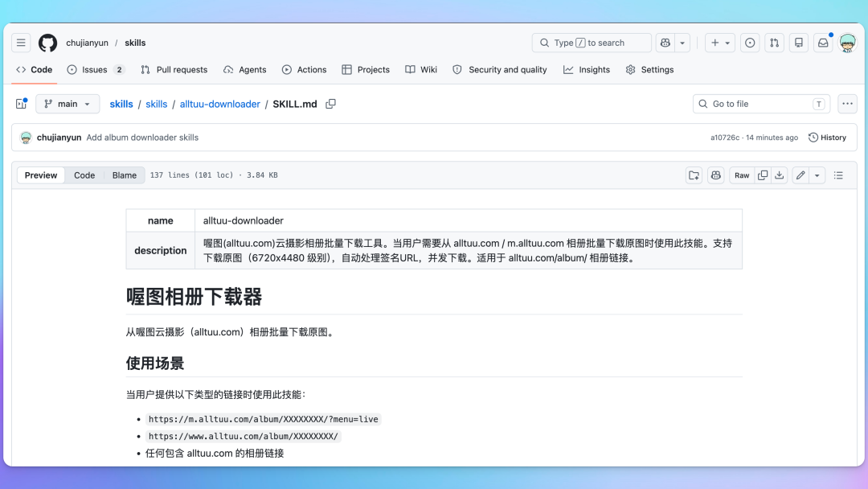Screen dimensions: 868x489
Task: Click the www.alltuu.com album URL code
Action: tap(244, 437)
